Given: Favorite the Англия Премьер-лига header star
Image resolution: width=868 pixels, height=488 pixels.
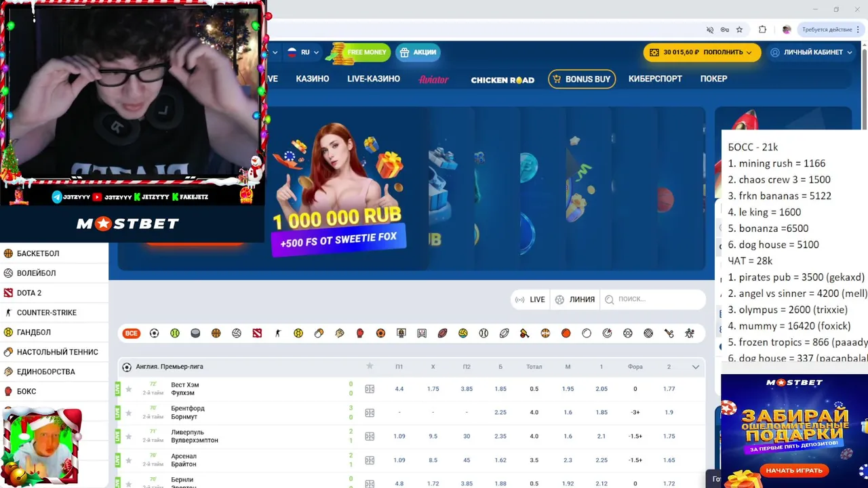Looking at the screenshot, I should (x=370, y=366).
